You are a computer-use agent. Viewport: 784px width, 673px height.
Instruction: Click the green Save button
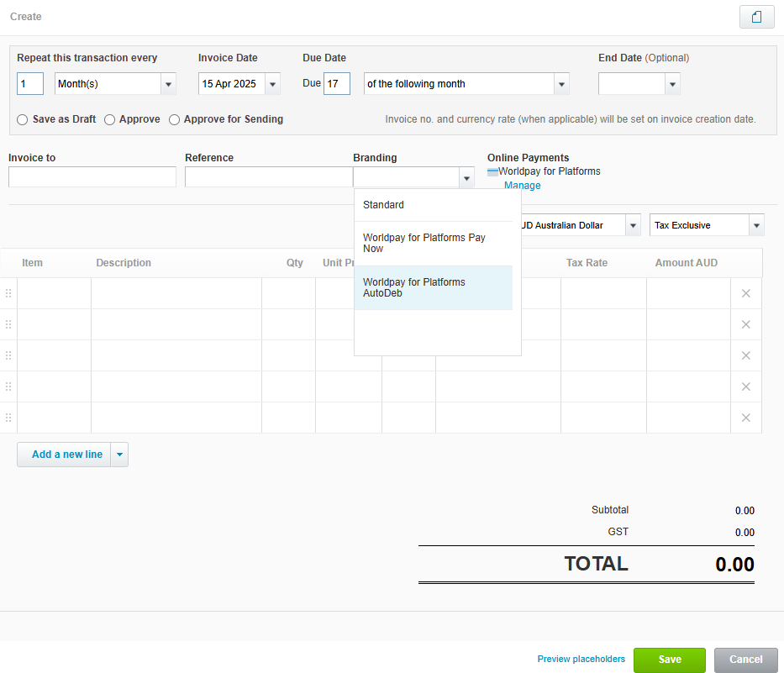(669, 660)
